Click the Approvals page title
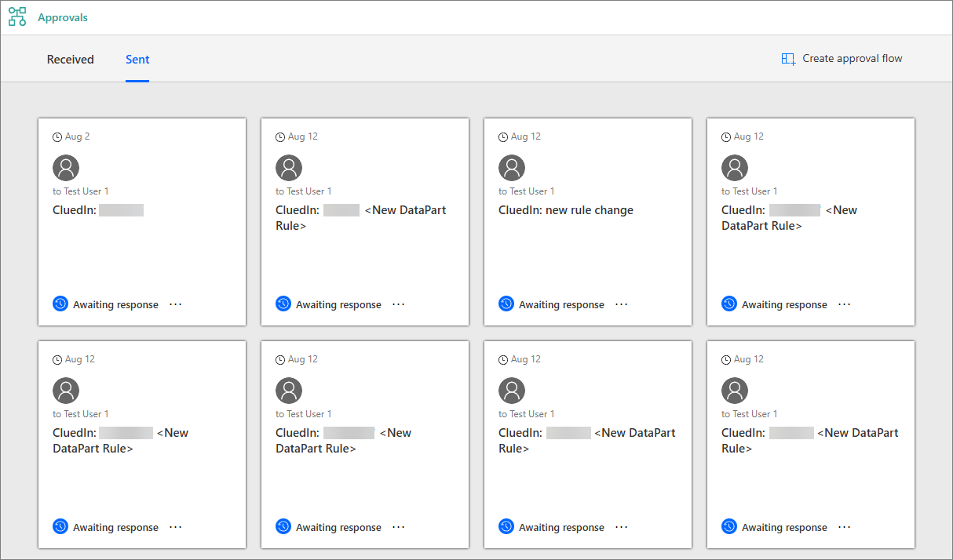The width and height of the screenshot is (953, 560). pyautogui.click(x=63, y=17)
